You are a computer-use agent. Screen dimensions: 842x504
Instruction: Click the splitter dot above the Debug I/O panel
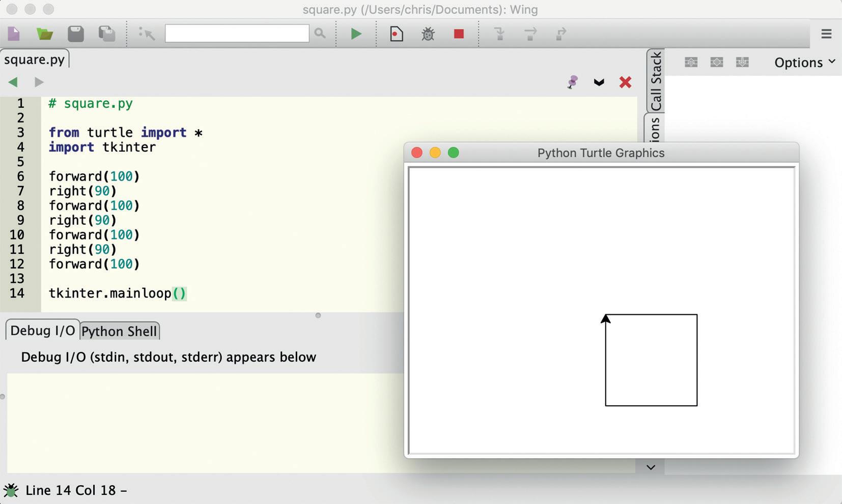318,316
